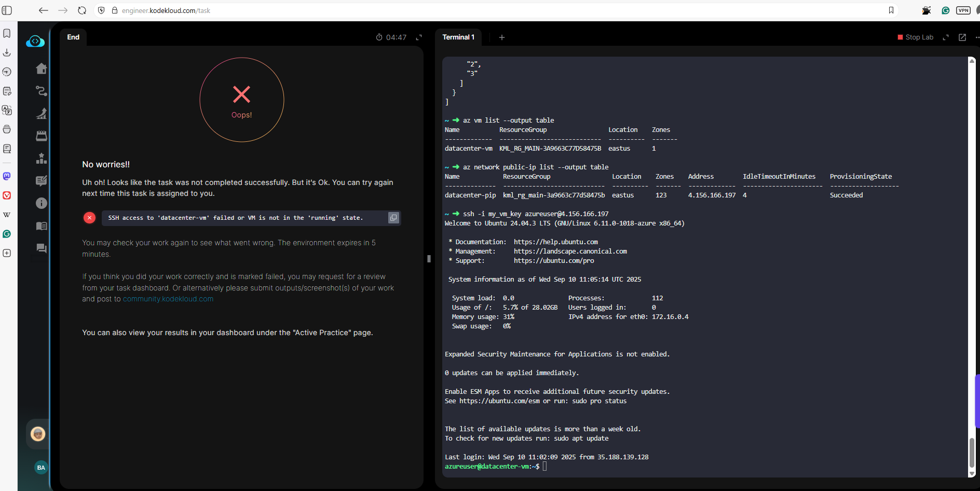Maximize the terminal panel
980x491 pixels.
[x=946, y=37]
